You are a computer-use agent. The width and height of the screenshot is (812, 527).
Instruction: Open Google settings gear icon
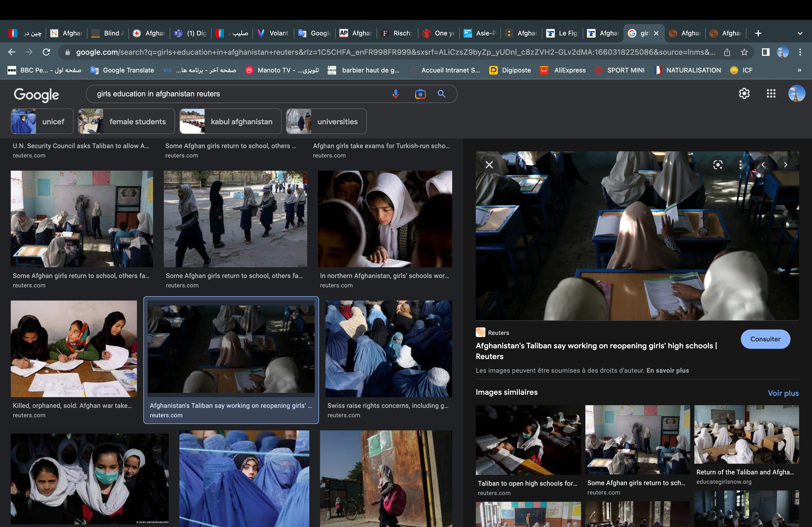(744, 93)
